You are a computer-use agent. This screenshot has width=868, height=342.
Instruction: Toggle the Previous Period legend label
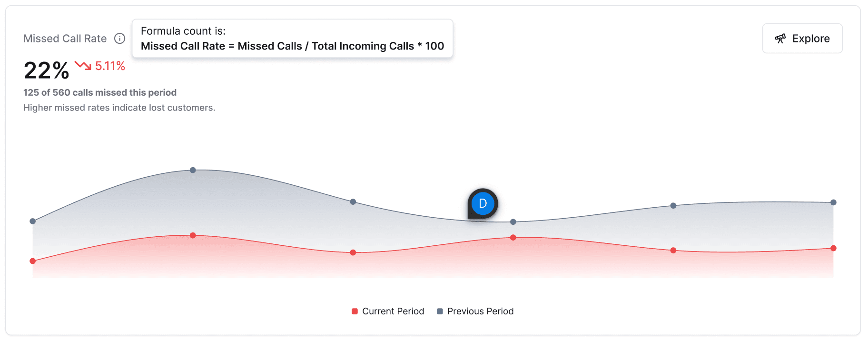pos(480,311)
